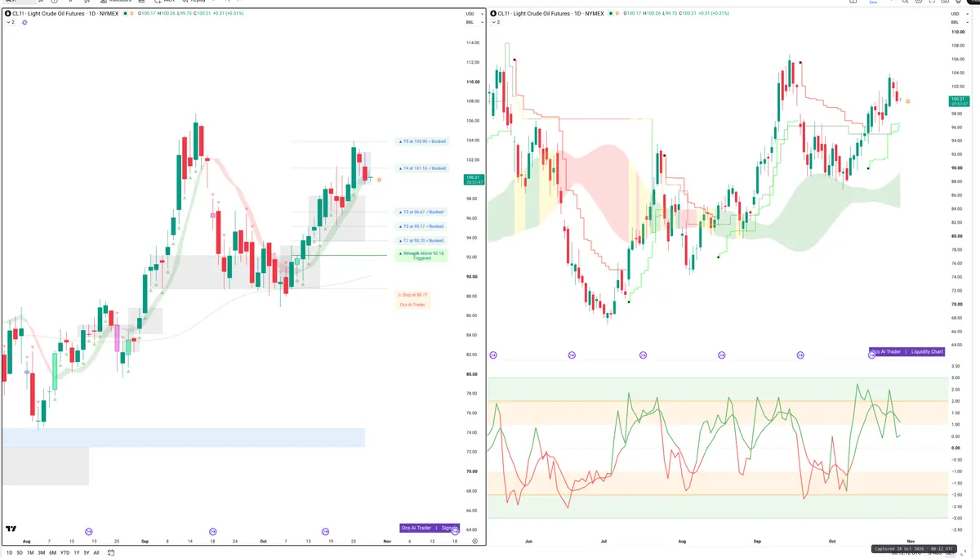Click the October event marker on left chart
The width and height of the screenshot is (980, 558).
point(326,532)
